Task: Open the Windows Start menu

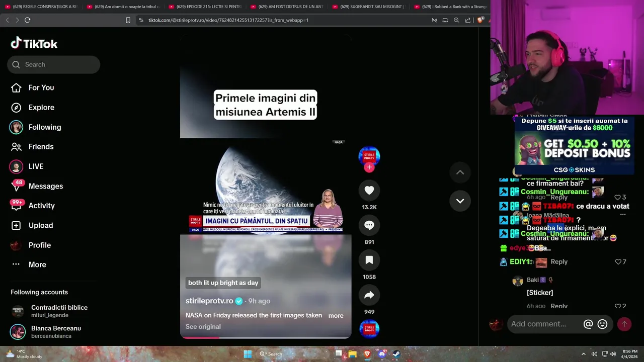Action: 248,354
